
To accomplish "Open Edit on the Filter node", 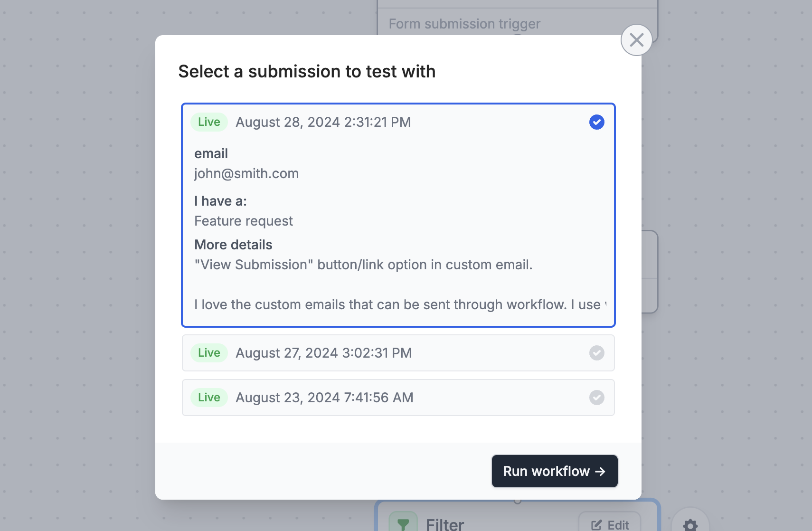I will 610,524.
